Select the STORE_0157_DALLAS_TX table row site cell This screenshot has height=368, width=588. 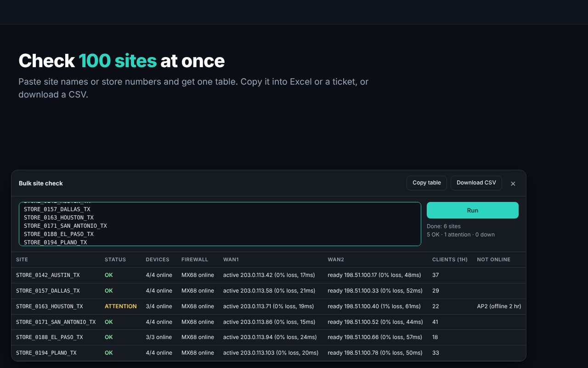(48, 291)
